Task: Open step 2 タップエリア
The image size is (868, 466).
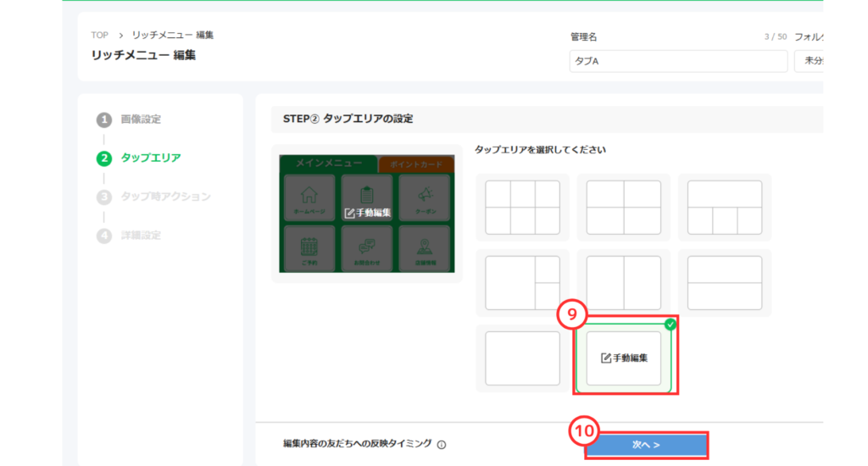Action: coord(150,158)
